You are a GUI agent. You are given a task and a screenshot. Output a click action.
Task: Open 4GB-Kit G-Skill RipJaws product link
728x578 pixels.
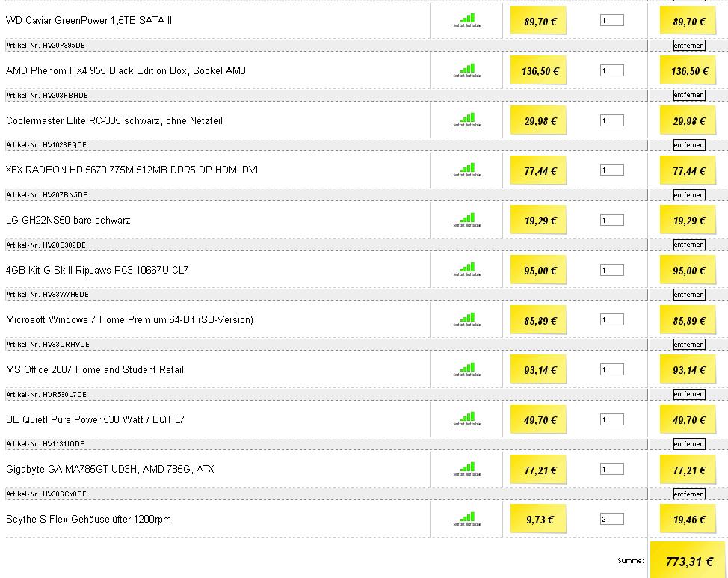(x=97, y=270)
